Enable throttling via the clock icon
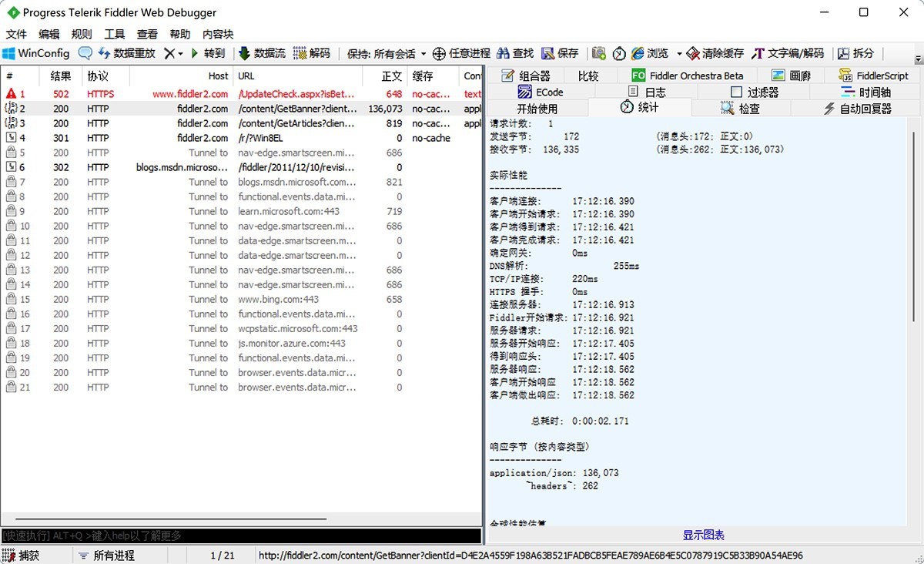924x564 pixels. pyautogui.click(x=620, y=52)
